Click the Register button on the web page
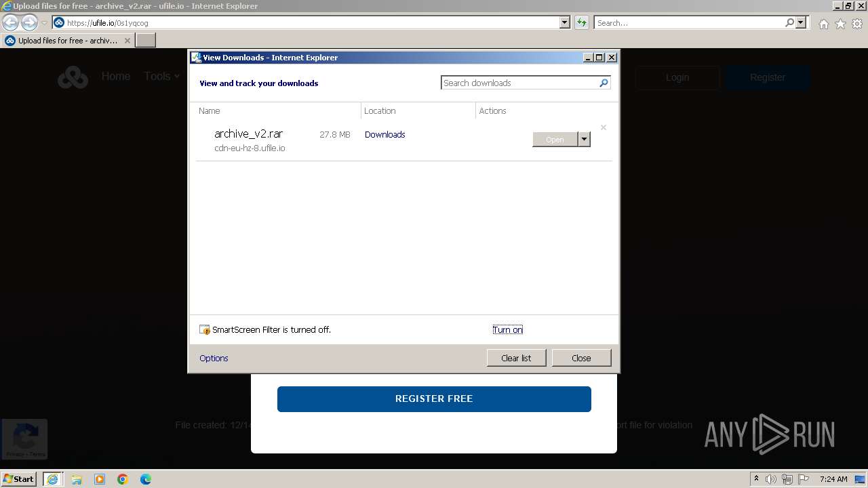Image resolution: width=868 pixels, height=488 pixels. click(x=768, y=77)
